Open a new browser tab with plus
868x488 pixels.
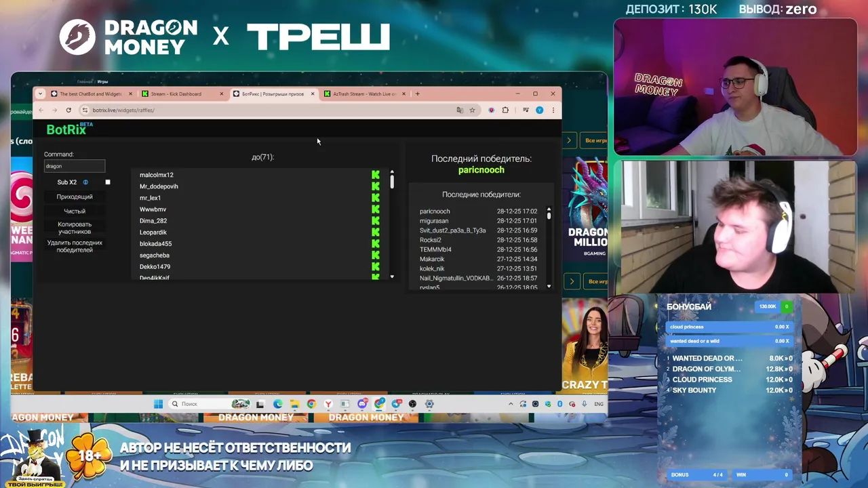417,94
